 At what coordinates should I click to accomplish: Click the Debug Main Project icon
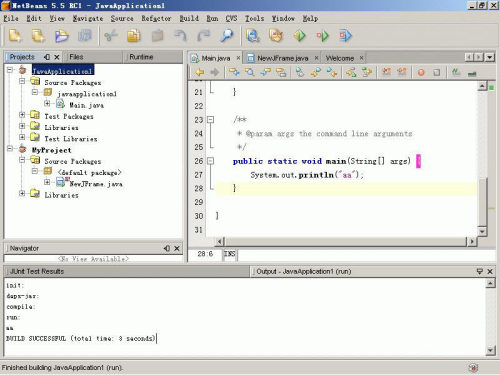coord(323,35)
